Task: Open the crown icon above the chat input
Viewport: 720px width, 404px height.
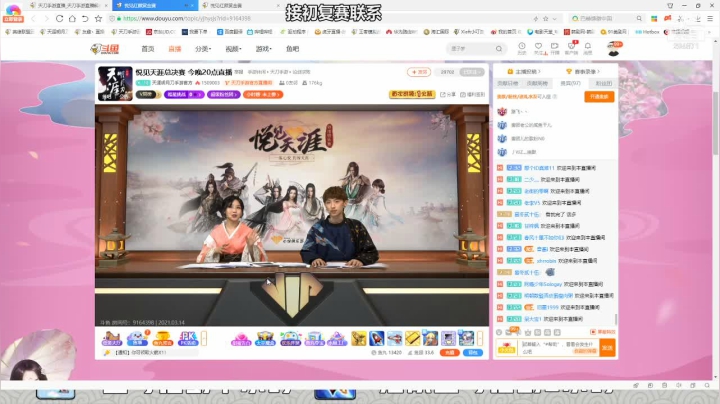Action: (x=528, y=332)
